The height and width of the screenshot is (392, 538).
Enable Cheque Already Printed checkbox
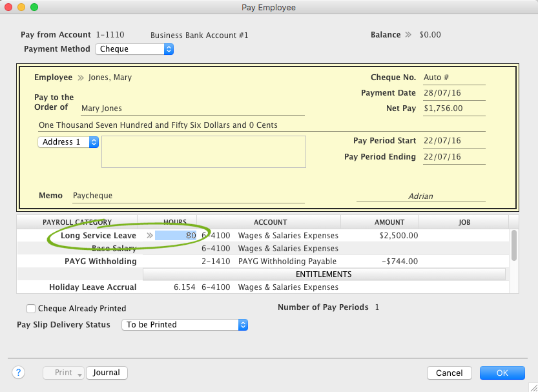pyautogui.click(x=31, y=309)
